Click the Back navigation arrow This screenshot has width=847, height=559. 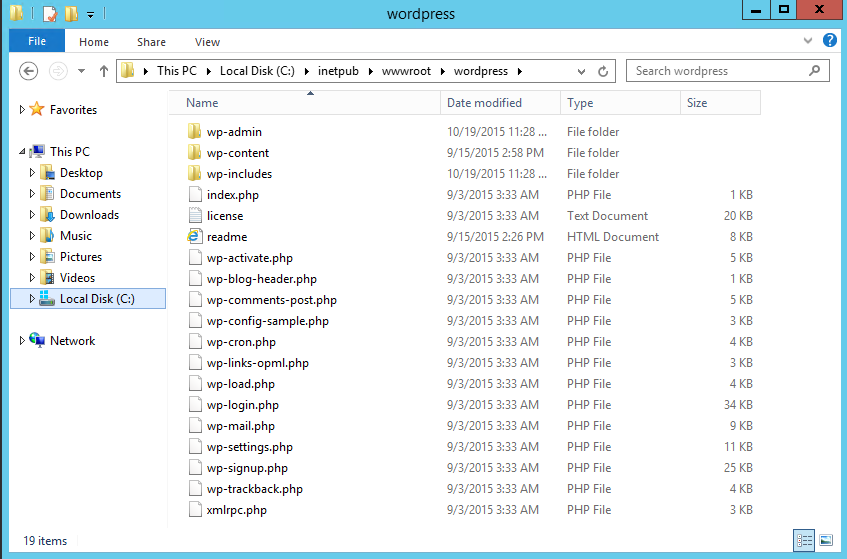(x=29, y=71)
